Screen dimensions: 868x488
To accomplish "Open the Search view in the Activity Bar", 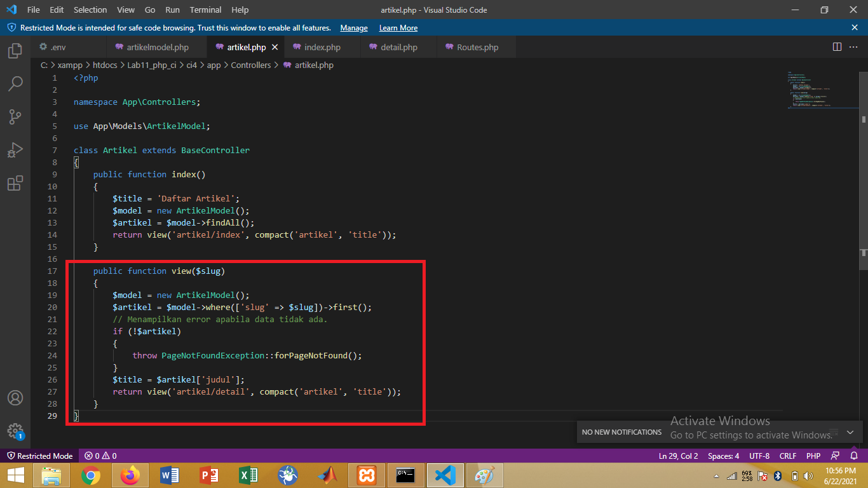I will click(15, 83).
